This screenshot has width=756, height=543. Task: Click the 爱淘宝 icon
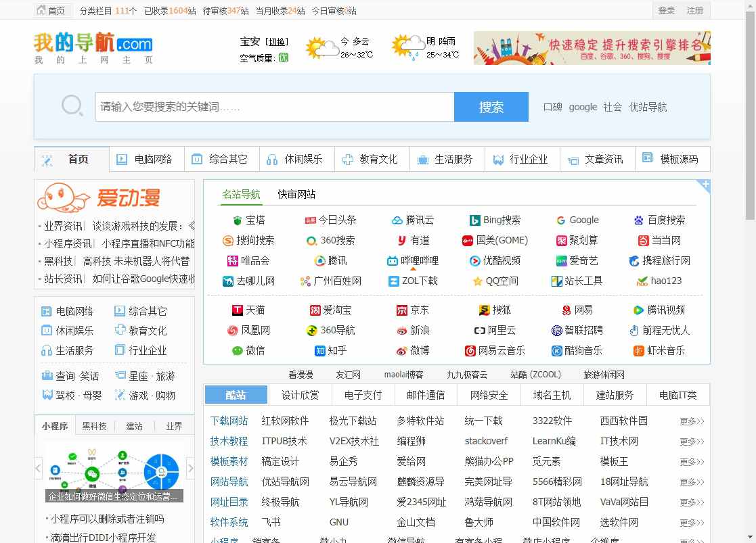315,310
